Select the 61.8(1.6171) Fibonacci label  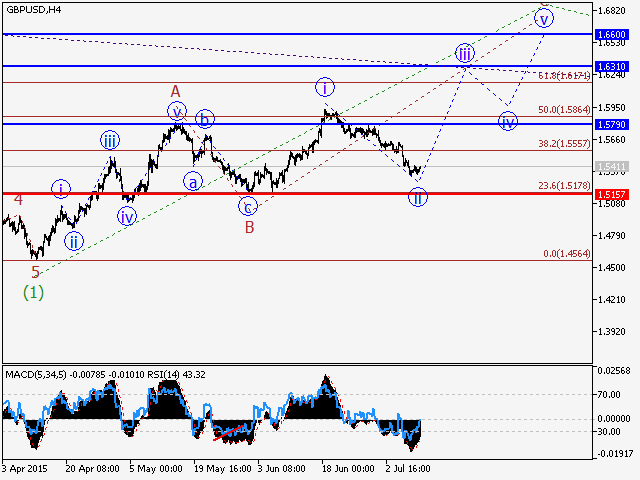point(564,76)
